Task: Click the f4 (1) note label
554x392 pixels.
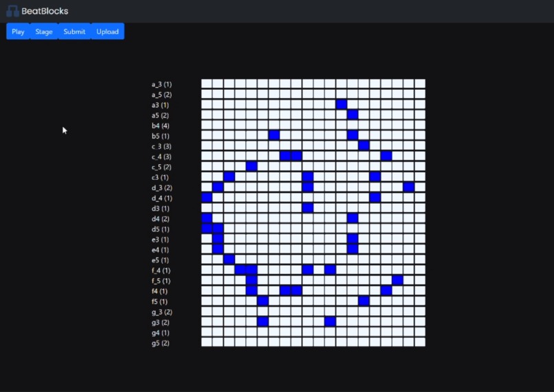Action: tap(159, 292)
